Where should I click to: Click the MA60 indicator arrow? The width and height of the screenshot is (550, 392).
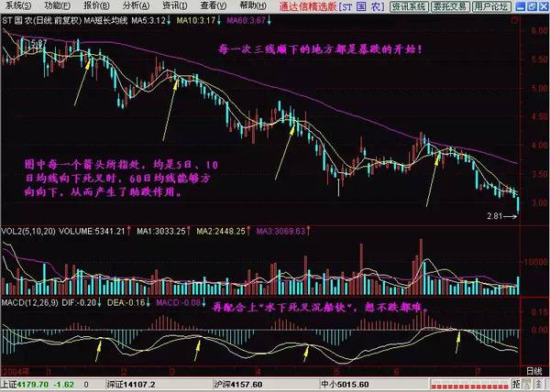(x=269, y=19)
